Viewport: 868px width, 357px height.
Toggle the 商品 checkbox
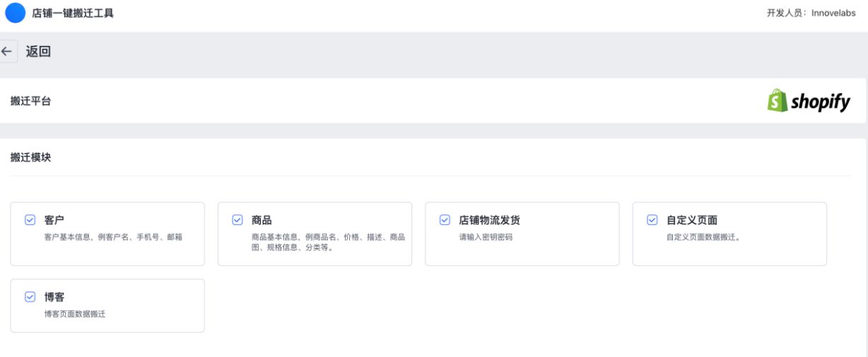[237, 220]
